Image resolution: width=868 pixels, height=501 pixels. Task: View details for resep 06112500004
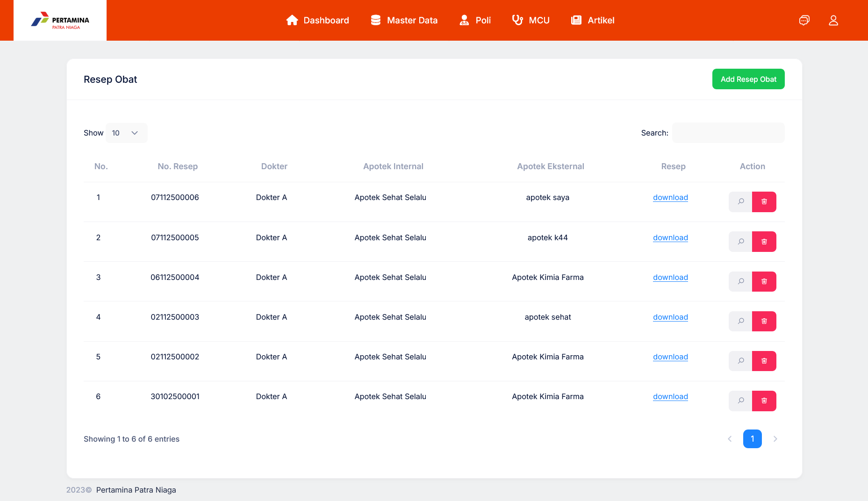740,281
